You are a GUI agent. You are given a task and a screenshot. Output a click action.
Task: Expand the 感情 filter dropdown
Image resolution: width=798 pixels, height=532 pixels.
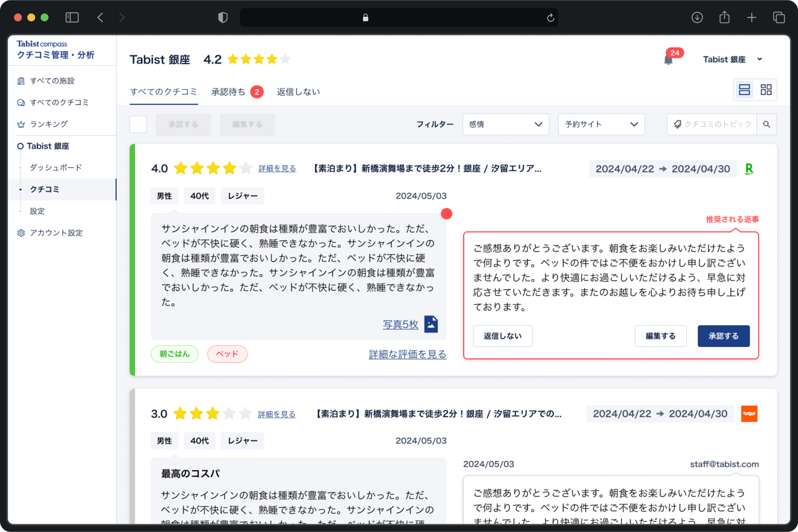click(x=505, y=124)
